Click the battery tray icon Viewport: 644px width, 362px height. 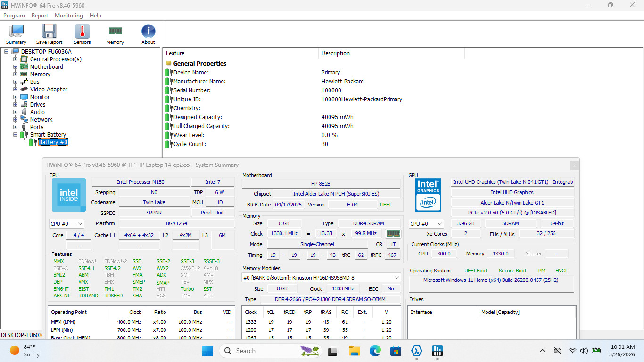tap(596, 351)
